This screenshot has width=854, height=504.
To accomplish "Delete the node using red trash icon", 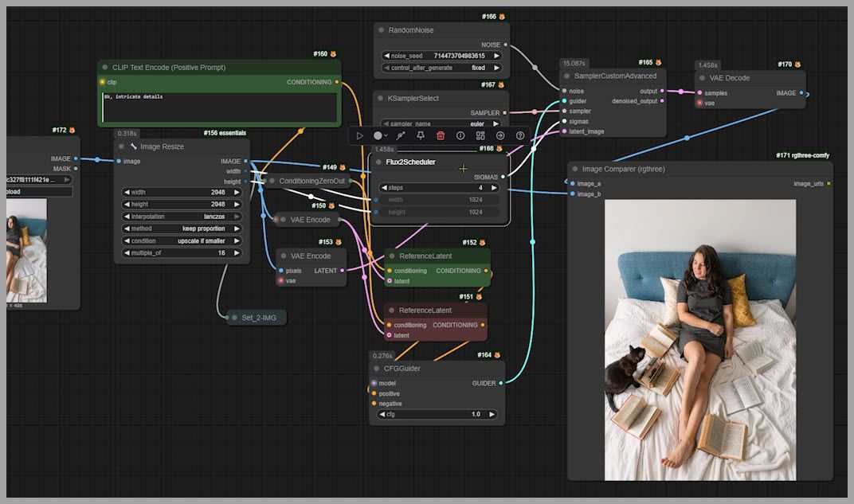I will point(441,135).
